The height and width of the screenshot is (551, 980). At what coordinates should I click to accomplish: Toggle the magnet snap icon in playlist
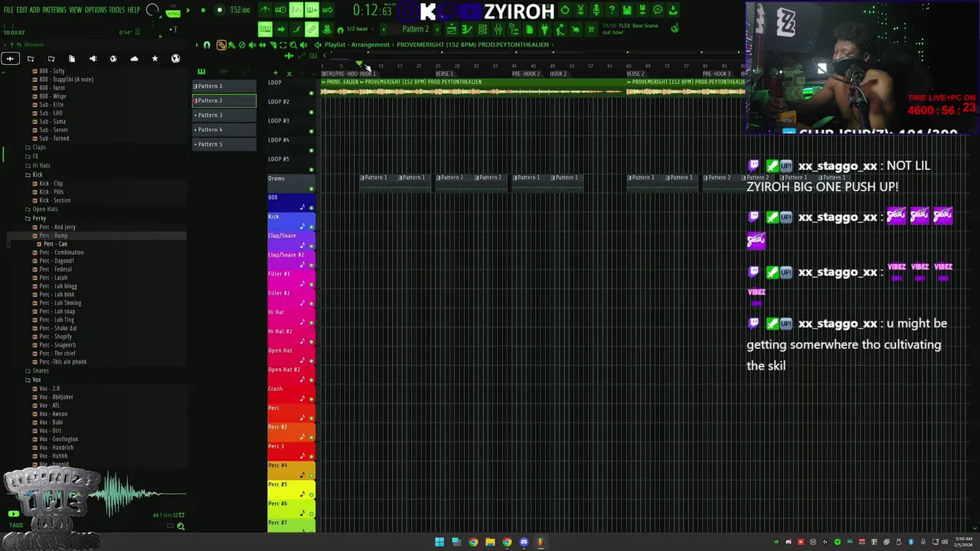coord(207,44)
